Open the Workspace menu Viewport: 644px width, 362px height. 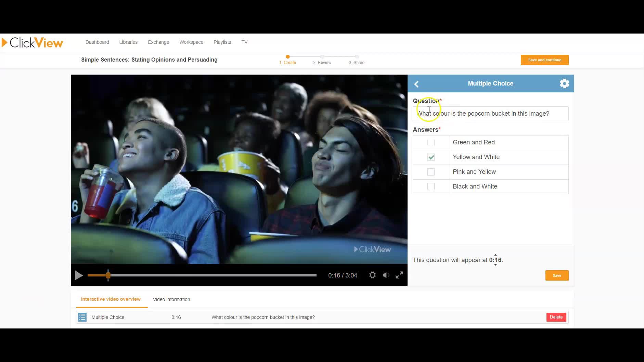pos(191,42)
